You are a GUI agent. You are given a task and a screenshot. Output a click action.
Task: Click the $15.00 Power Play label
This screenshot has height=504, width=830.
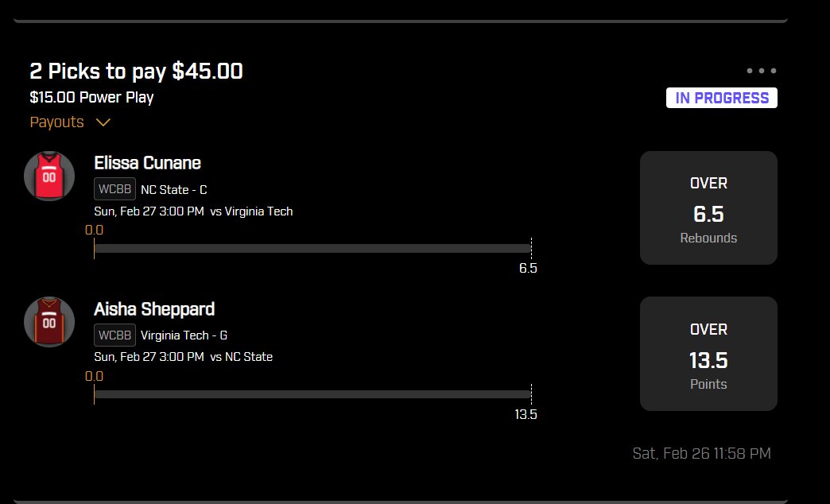pyautogui.click(x=91, y=98)
